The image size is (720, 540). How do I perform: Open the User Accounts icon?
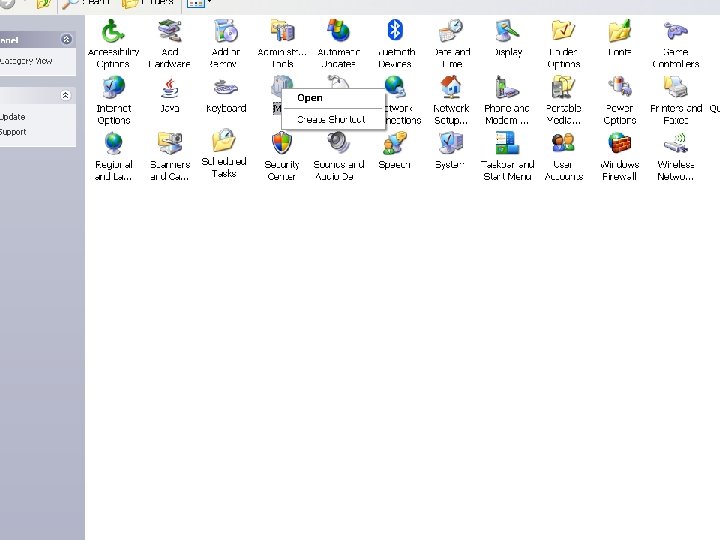[563, 144]
